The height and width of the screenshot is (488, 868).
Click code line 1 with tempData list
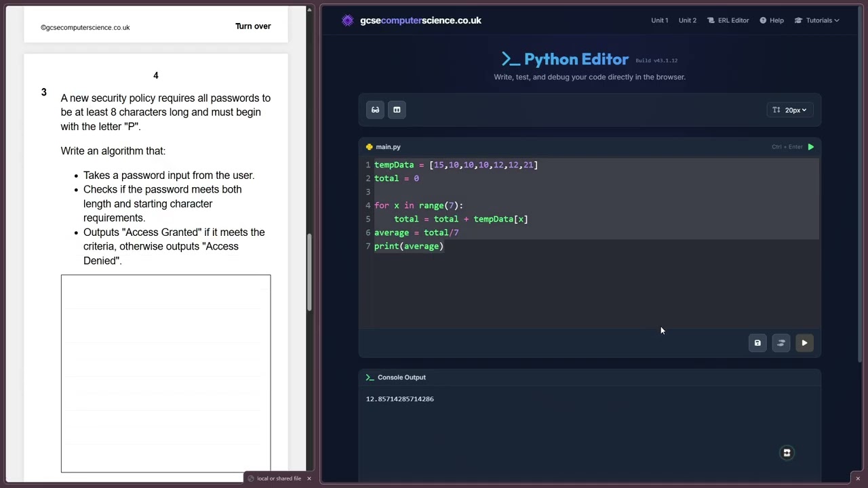456,165
